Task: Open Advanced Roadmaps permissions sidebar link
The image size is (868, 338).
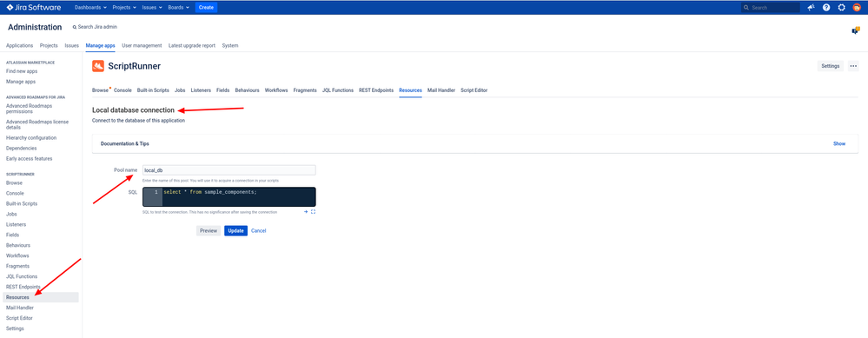Action: tap(28, 109)
